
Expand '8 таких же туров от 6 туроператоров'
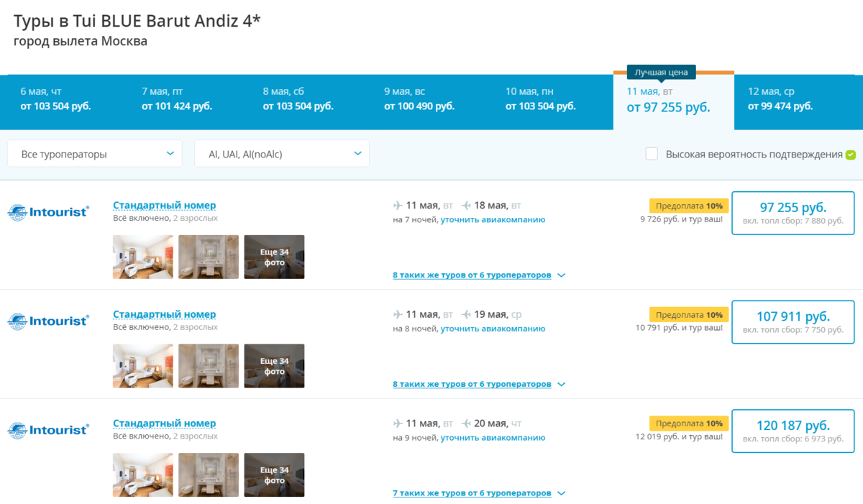[471, 275]
